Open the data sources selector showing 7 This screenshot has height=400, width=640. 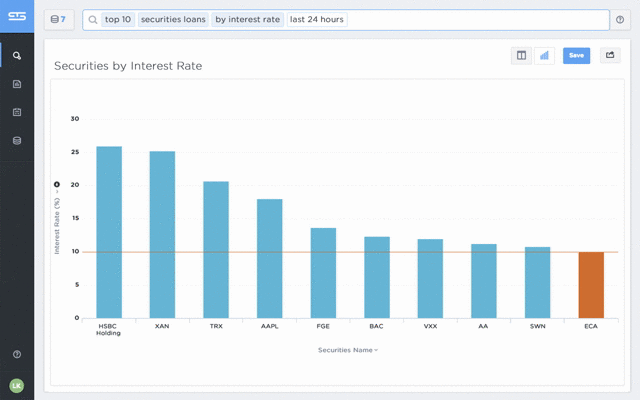coord(58,20)
